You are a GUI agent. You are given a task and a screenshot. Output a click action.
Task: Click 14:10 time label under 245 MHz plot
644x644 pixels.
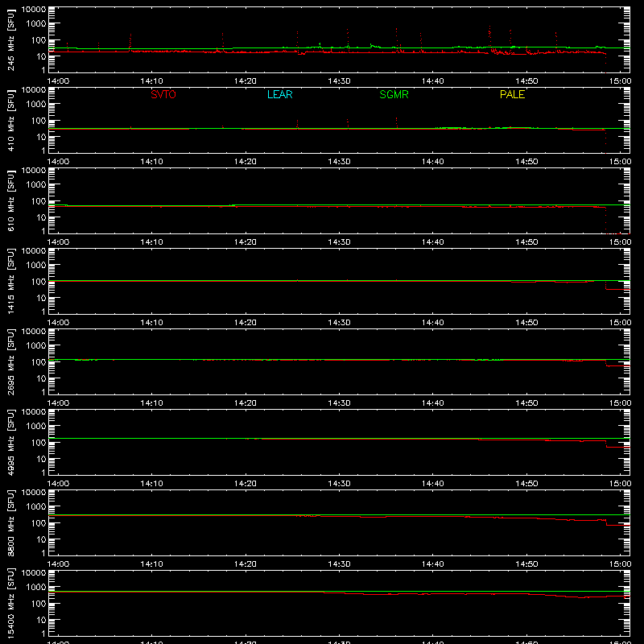[151, 81]
